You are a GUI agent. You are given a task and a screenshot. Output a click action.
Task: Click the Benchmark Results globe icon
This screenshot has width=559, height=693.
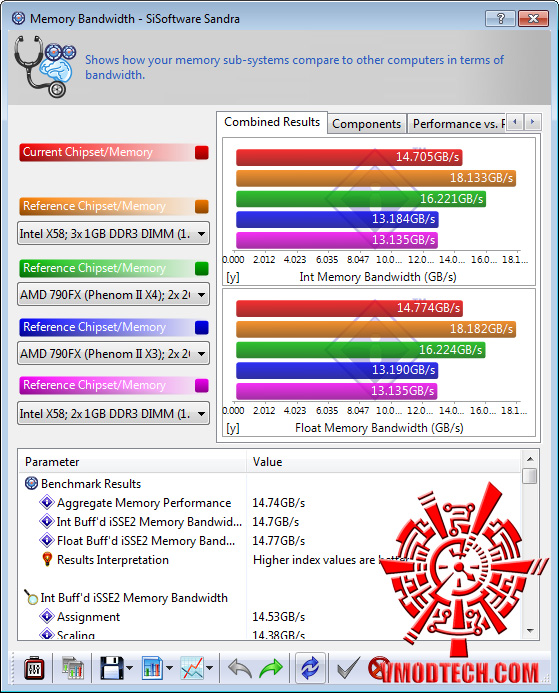31,484
